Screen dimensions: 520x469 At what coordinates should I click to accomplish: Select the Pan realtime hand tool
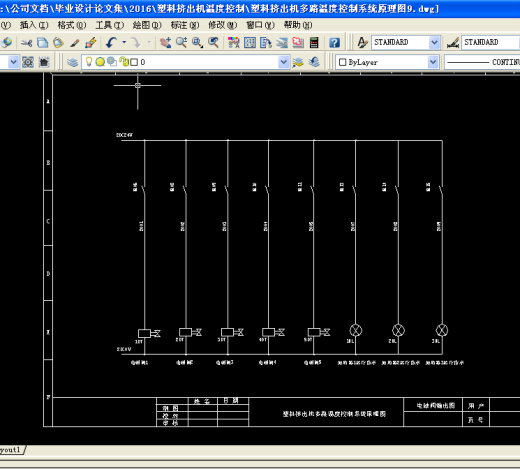pyautogui.click(x=165, y=43)
